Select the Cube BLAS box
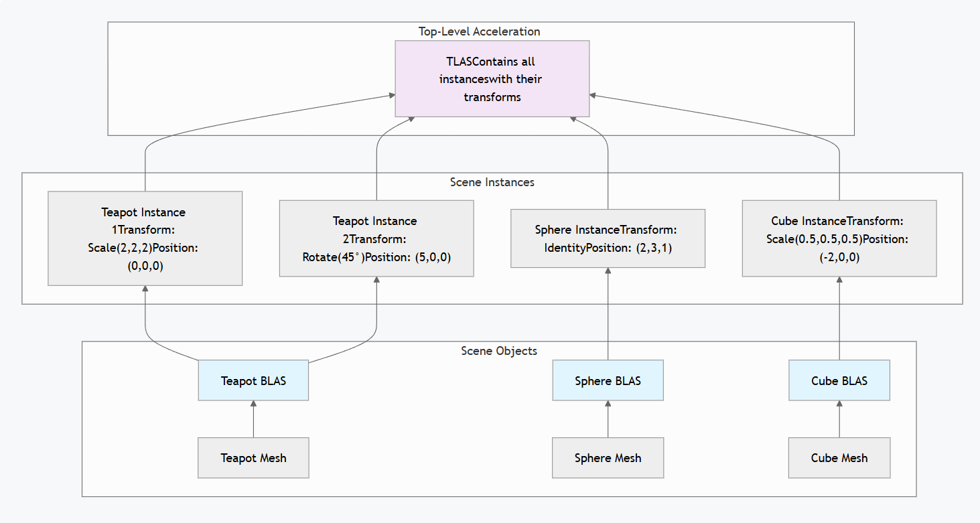This screenshot has width=980, height=523. (839, 380)
